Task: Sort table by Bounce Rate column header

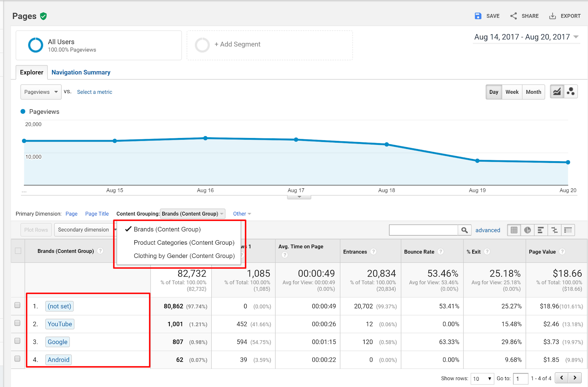Action: pos(419,252)
